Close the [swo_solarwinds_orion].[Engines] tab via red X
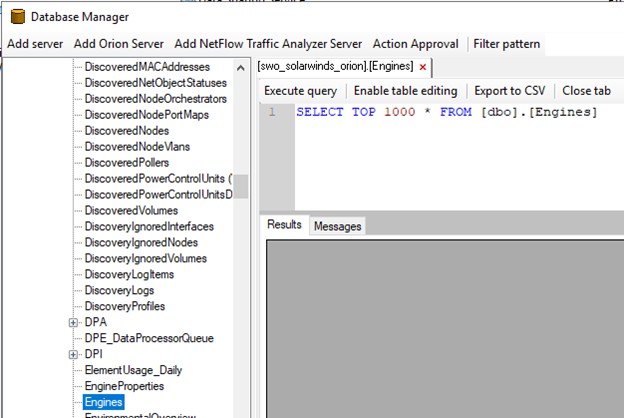 tap(423, 67)
